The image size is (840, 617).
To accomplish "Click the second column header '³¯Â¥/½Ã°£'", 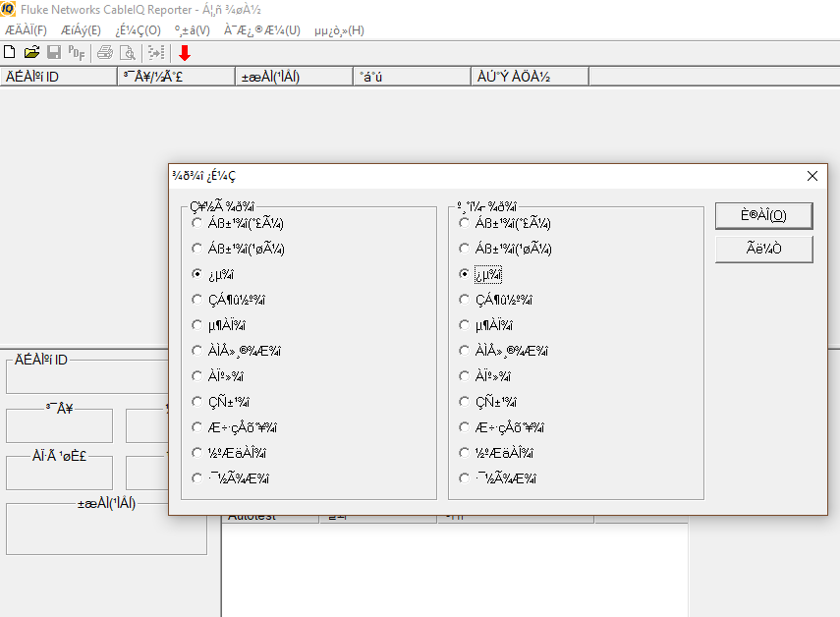I will click(x=176, y=77).
